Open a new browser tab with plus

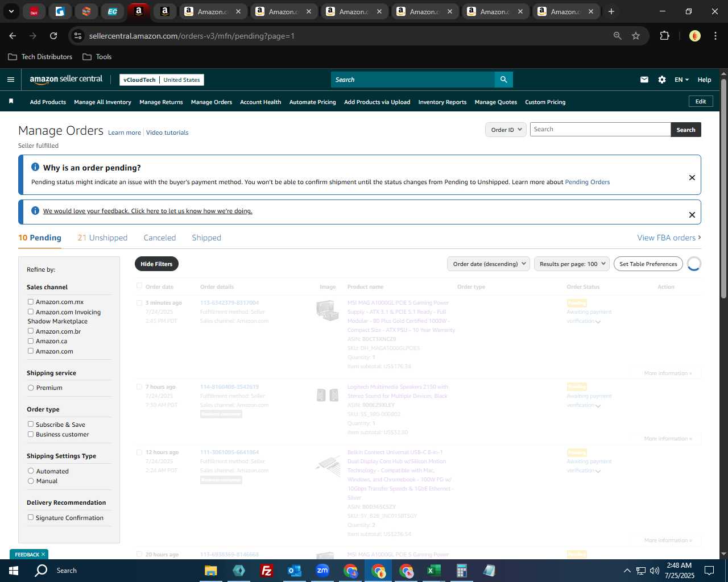[x=611, y=11]
